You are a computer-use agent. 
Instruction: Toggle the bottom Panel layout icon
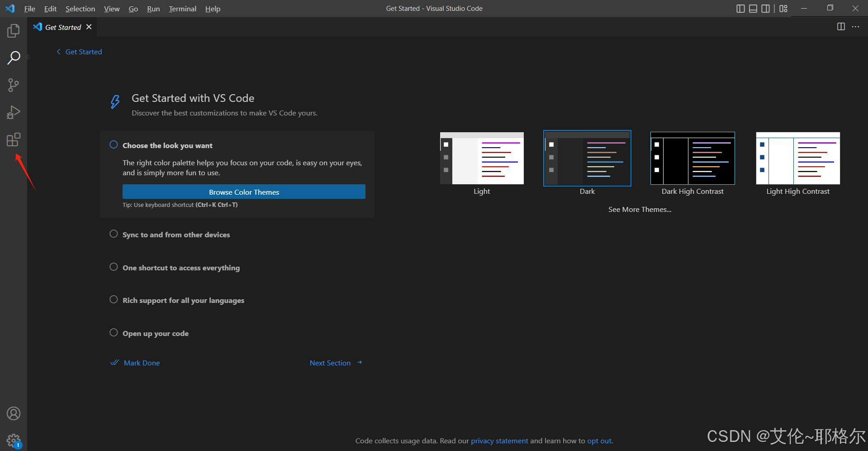point(753,9)
